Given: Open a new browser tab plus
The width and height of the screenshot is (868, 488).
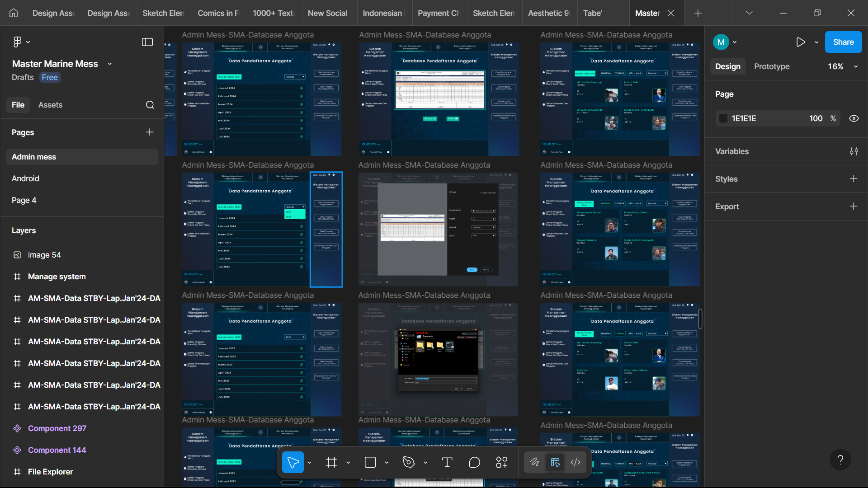Looking at the screenshot, I should pyautogui.click(x=698, y=13).
